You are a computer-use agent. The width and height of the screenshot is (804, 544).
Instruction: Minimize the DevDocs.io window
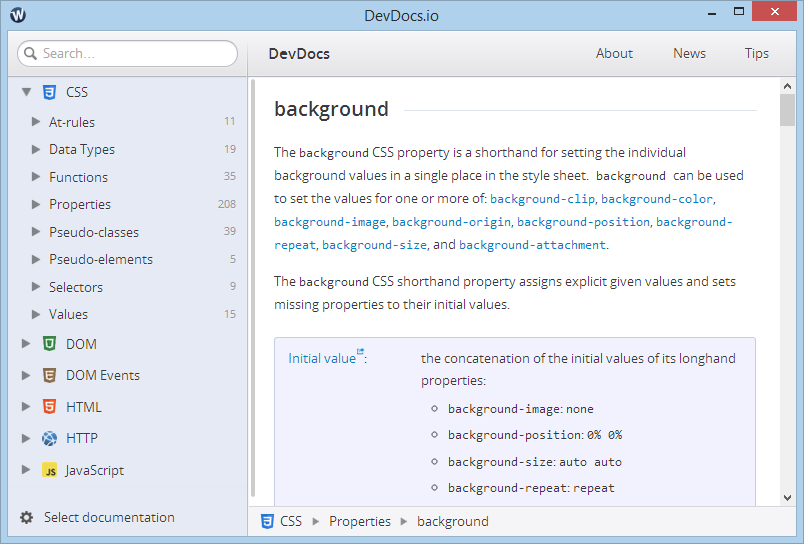(x=712, y=12)
